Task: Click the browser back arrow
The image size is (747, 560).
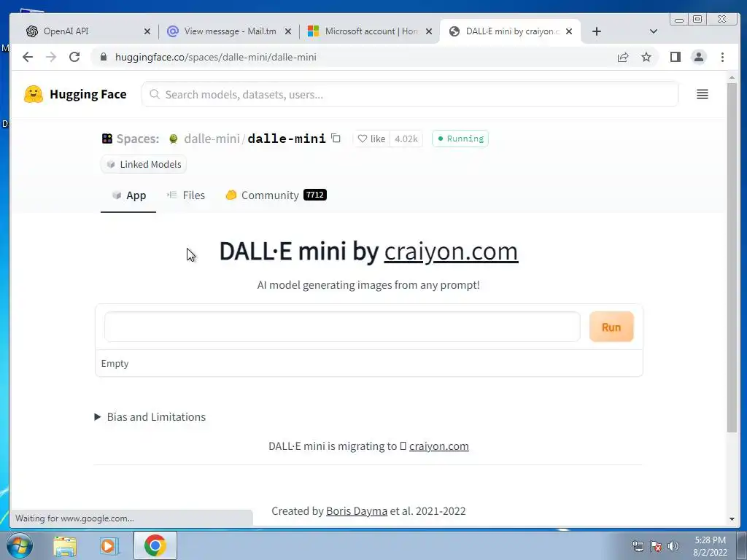Action: (28, 57)
